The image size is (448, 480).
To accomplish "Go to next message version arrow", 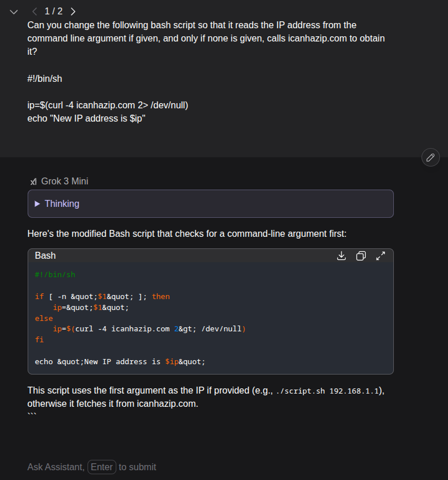I will coord(73,12).
